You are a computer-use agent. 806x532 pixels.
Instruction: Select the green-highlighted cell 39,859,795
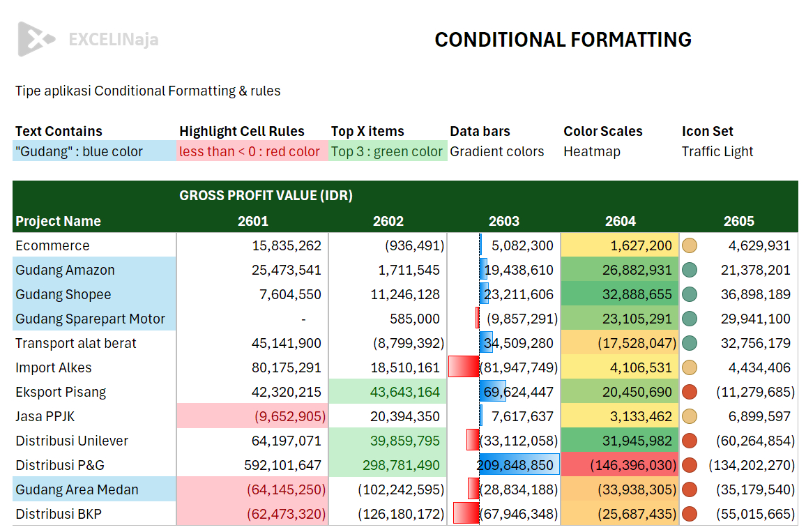(x=388, y=441)
